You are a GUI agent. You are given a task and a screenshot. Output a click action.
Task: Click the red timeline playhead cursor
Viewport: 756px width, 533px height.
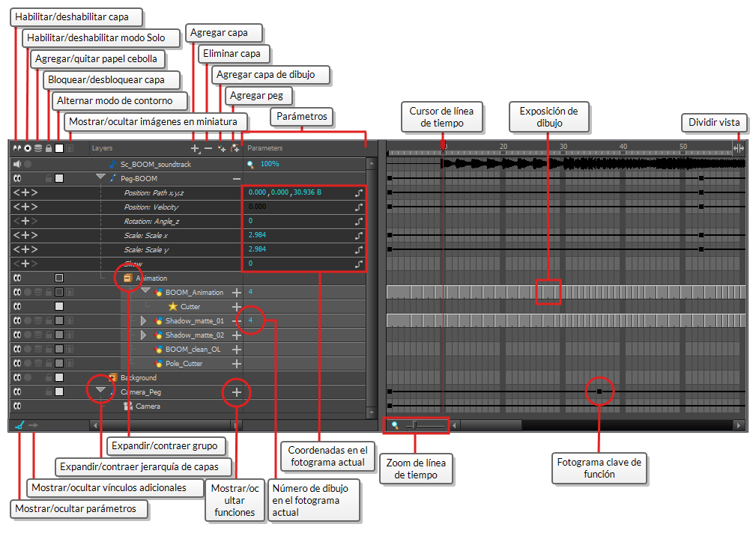click(x=443, y=145)
